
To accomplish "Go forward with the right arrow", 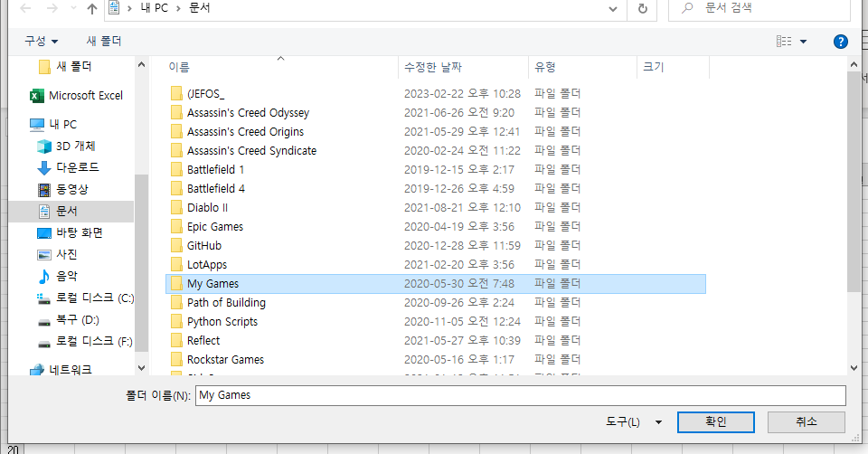I will (52, 8).
